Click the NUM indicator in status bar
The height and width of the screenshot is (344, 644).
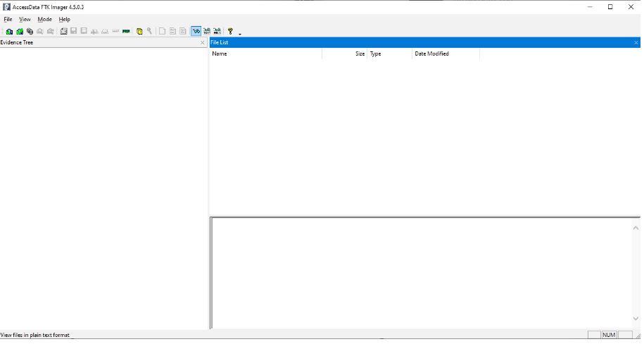(609, 335)
